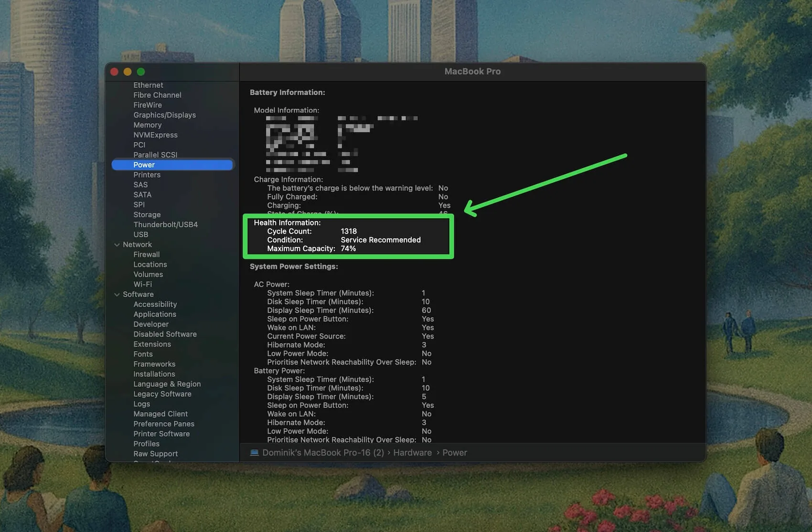
Task: Select Developer under Software
Action: click(151, 324)
